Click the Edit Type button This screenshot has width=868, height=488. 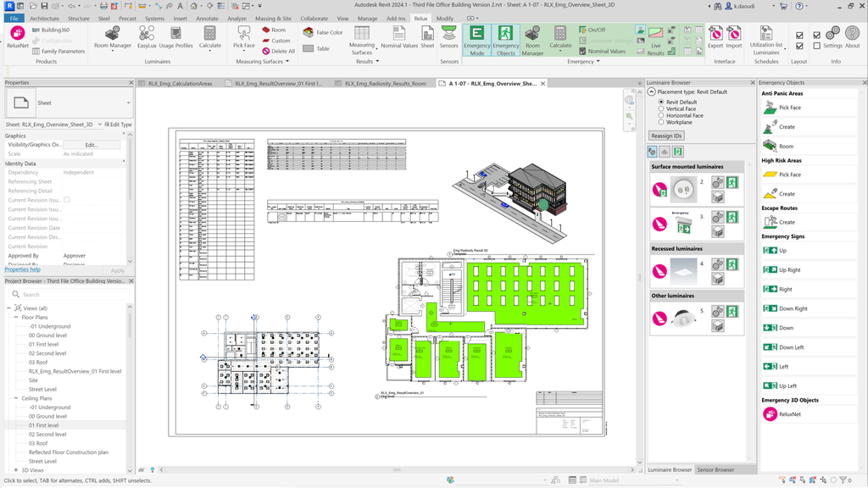(119, 125)
